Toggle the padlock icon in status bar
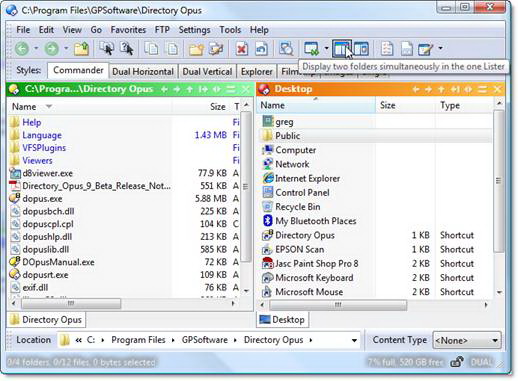Viewport: 518px width, 381px height. (457, 362)
